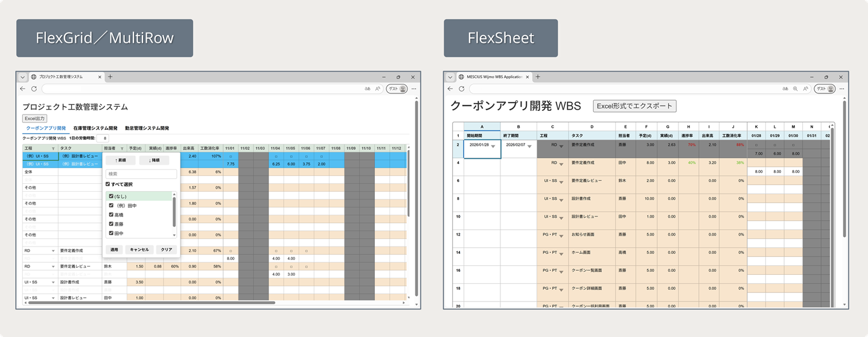The height and width of the screenshot is (337, 868).
Task: Open RD dropdown for 要件定義作成 in FlexGrid
Action: (53, 251)
